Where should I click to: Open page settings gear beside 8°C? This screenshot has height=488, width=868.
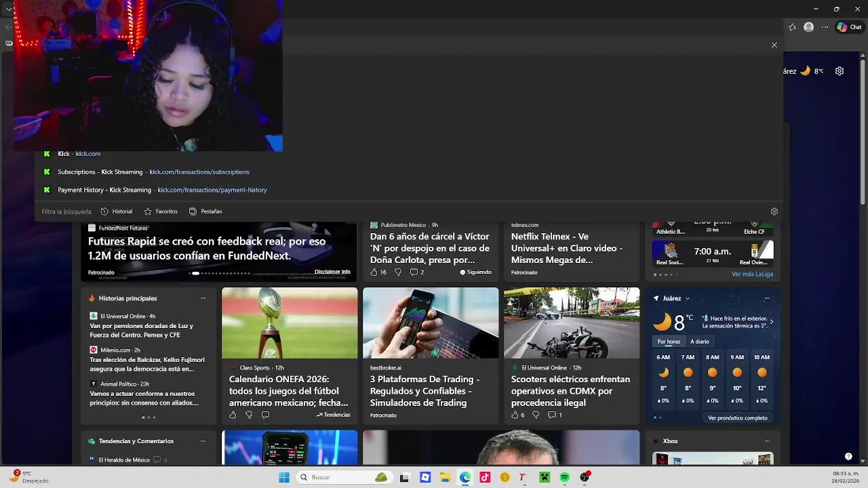pos(840,71)
